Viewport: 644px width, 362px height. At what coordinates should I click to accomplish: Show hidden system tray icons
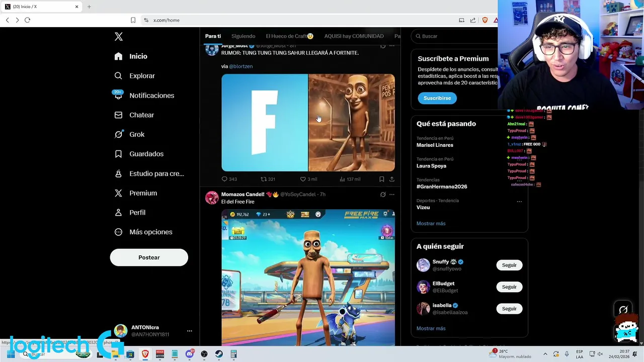tap(545, 354)
